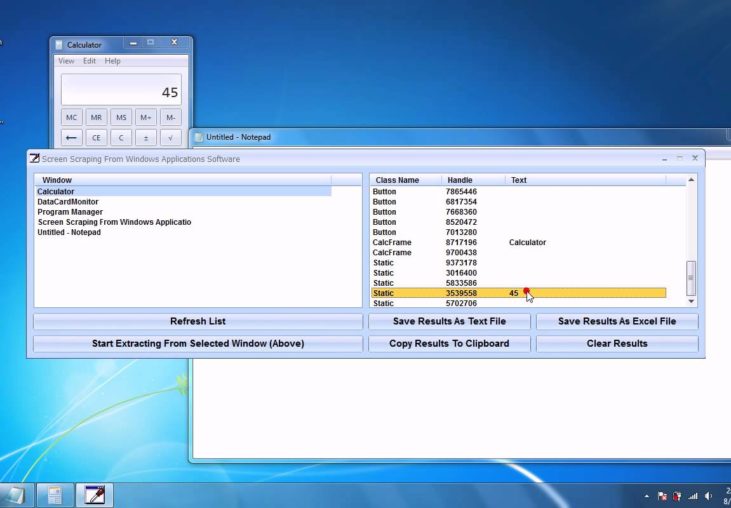
Task: Open the Calculator Help menu
Action: pyautogui.click(x=113, y=61)
